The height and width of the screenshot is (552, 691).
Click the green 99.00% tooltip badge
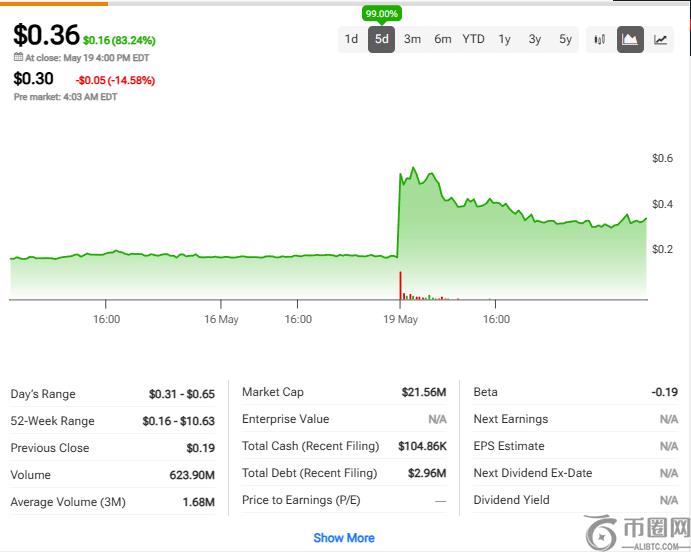pyautogui.click(x=382, y=14)
